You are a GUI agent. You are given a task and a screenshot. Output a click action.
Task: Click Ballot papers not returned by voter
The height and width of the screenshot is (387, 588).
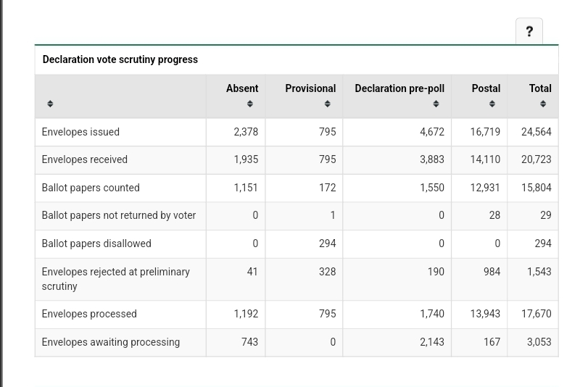(118, 215)
